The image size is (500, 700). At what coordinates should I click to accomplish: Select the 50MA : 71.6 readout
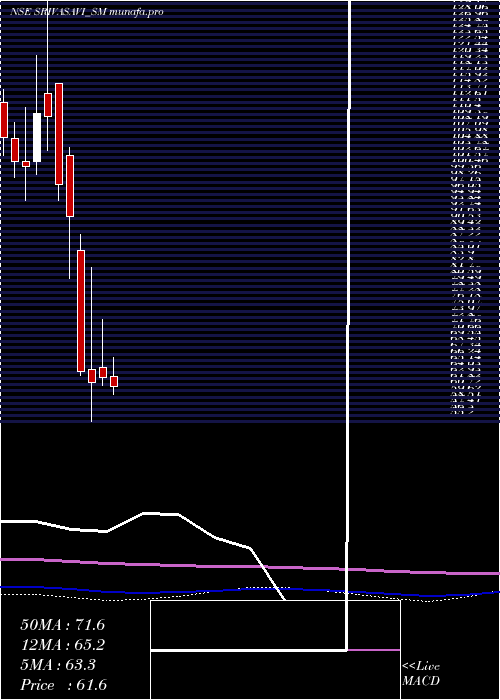tap(62, 625)
